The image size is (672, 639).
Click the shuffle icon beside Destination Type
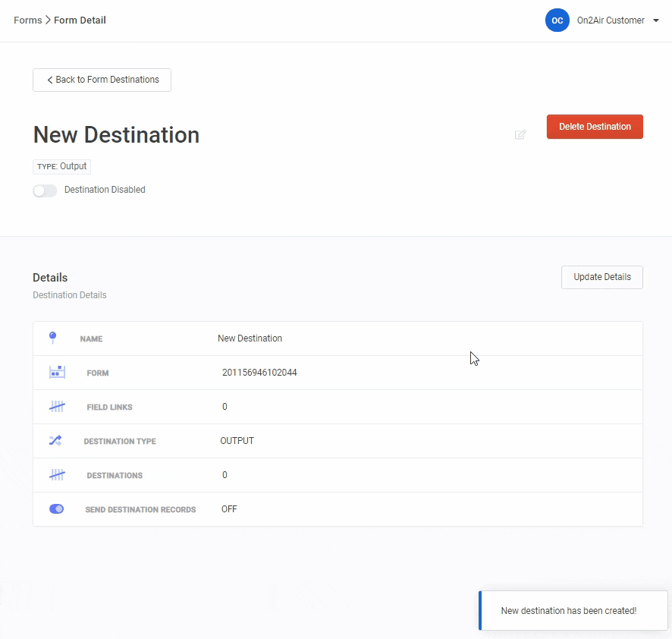pos(55,441)
